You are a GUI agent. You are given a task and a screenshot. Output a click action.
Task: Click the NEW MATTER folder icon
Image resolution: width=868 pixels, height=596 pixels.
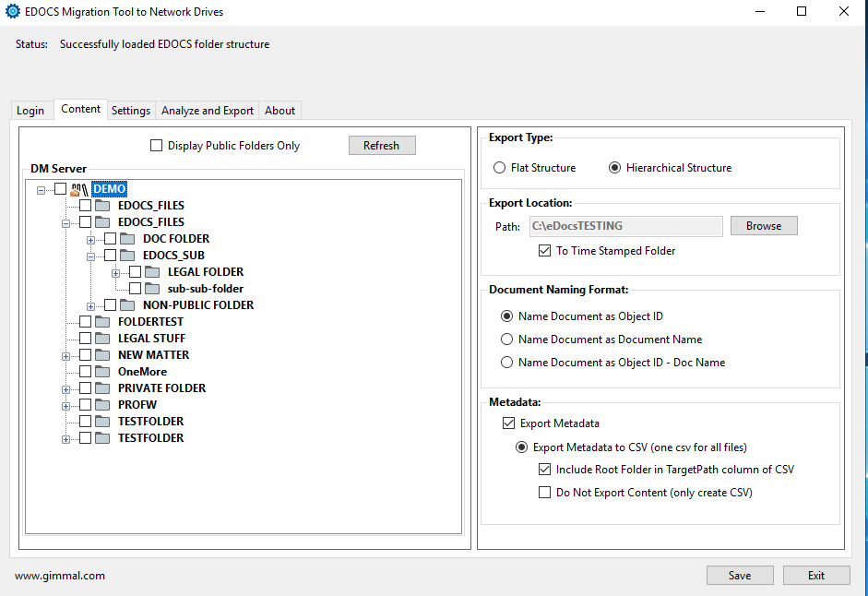click(102, 355)
